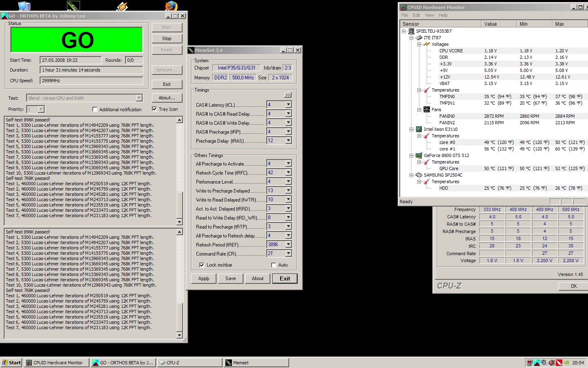This screenshot has height=368, width=588.
Task: Click the Start time field
Action: (x=71, y=60)
